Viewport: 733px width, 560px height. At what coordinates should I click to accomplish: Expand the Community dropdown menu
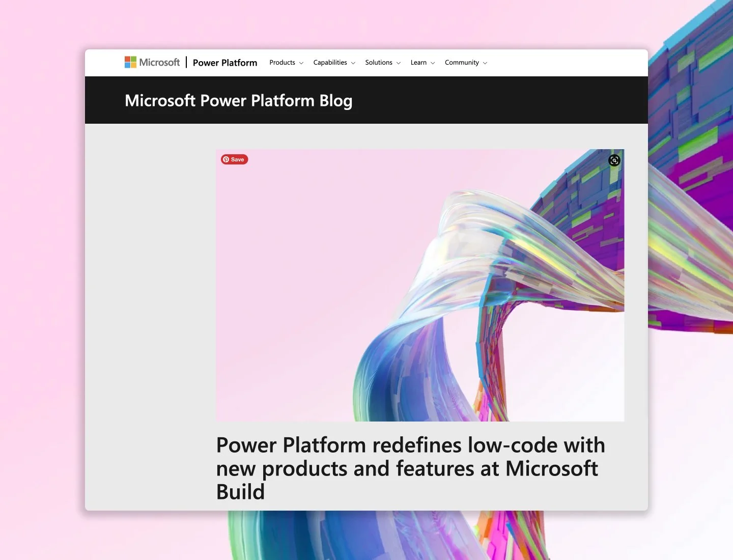(466, 63)
